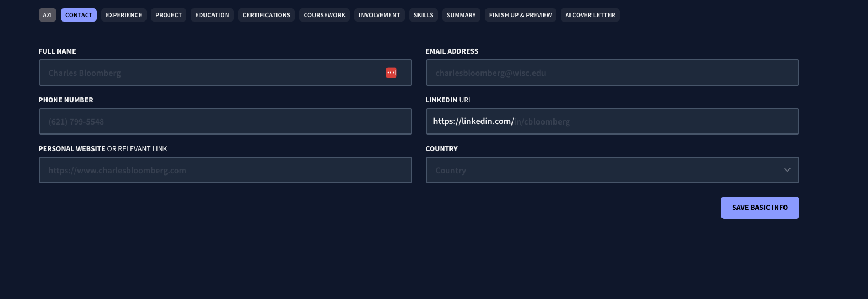This screenshot has height=299, width=868.
Task: Select the Involvement tab
Action: (379, 15)
